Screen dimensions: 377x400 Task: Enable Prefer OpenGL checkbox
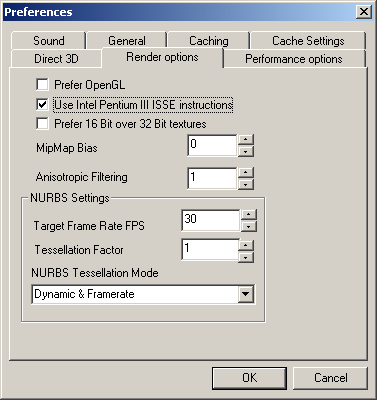42,85
